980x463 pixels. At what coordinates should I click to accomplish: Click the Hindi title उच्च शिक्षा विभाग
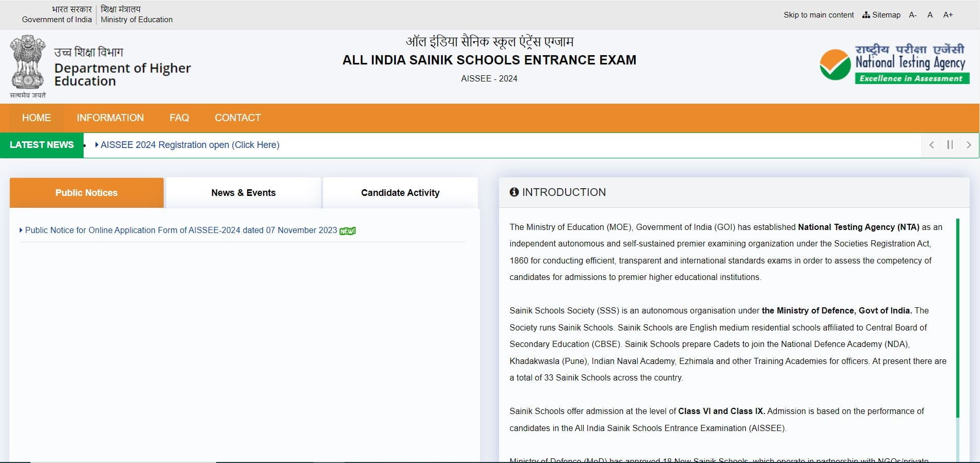click(x=89, y=52)
